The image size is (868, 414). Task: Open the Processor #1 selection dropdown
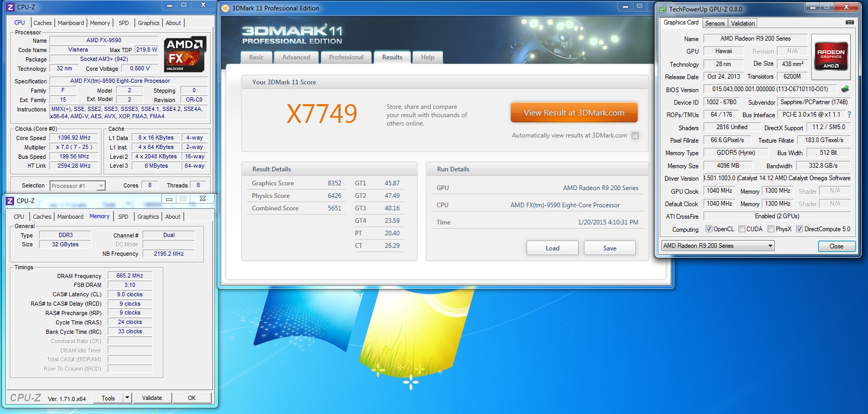pos(101,186)
